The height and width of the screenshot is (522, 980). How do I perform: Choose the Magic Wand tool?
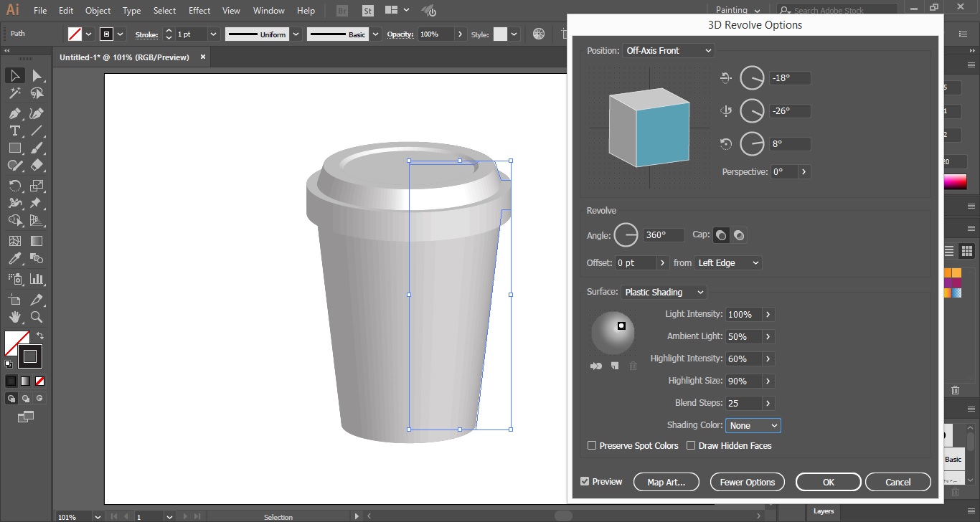[14, 93]
